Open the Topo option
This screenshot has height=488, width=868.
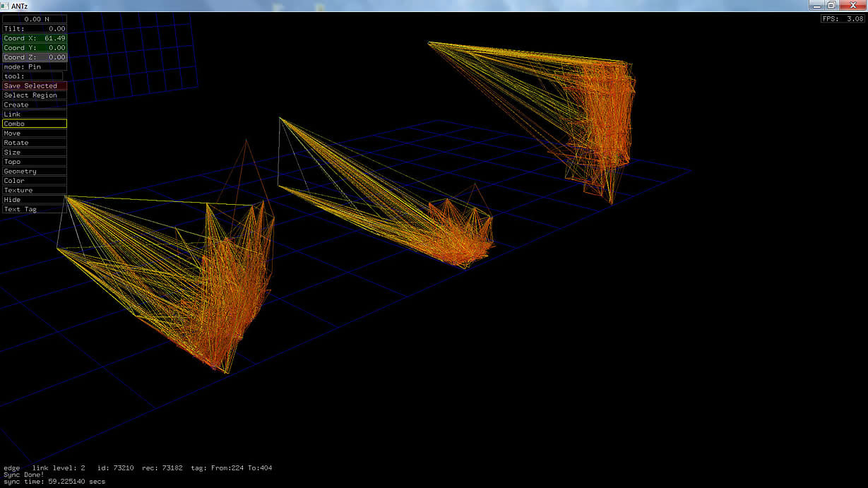point(35,162)
